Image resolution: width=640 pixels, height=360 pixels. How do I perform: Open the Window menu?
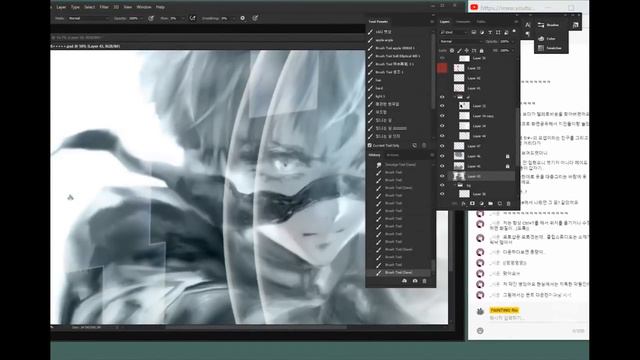tap(144, 7)
